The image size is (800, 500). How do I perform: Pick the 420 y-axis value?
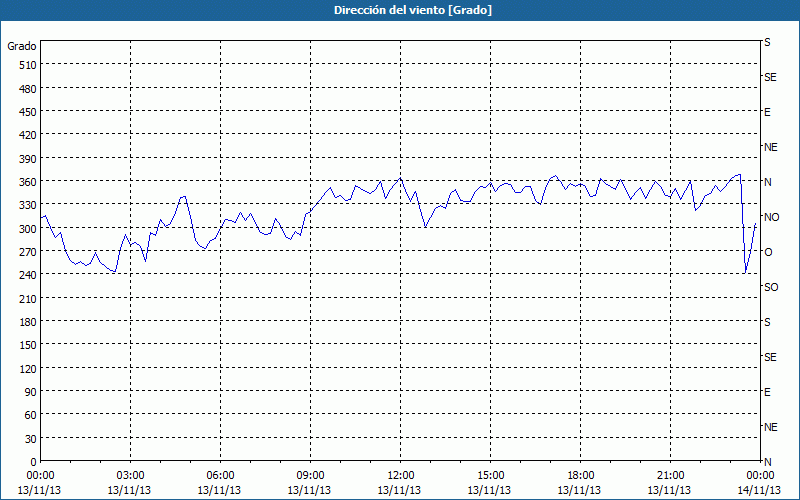28,135
